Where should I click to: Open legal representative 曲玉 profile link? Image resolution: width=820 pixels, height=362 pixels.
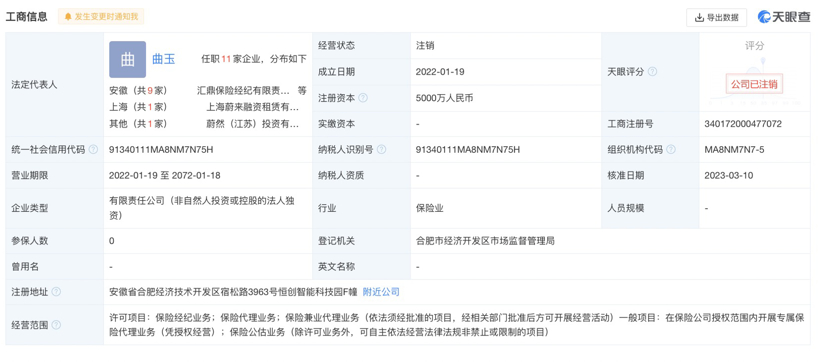pyautogui.click(x=163, y=59)
